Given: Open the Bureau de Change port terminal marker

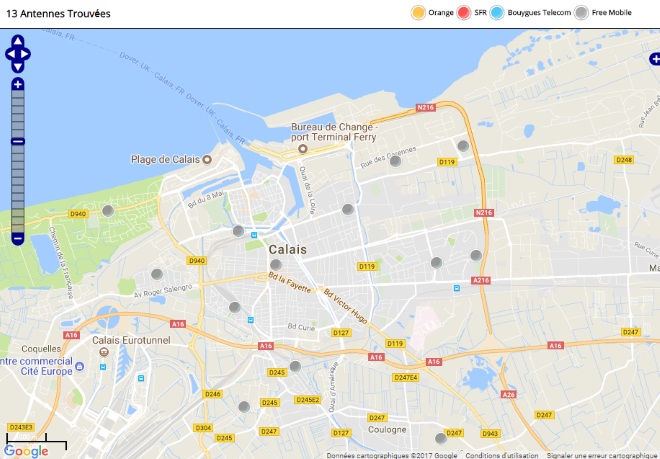Looking at the screenshot, I should [x=303, y=149].
